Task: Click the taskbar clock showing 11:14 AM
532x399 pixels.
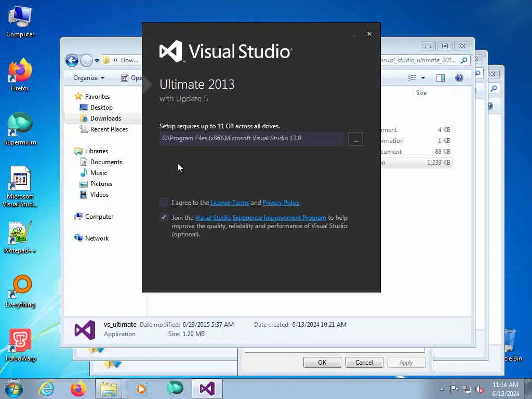Action: click(x=506, y=389)
